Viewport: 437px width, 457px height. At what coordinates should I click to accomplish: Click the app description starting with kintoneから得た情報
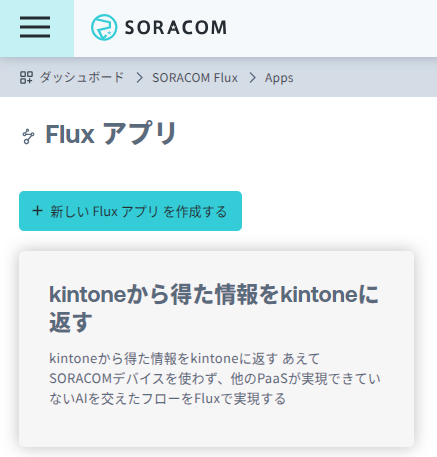tap(215, 378)
